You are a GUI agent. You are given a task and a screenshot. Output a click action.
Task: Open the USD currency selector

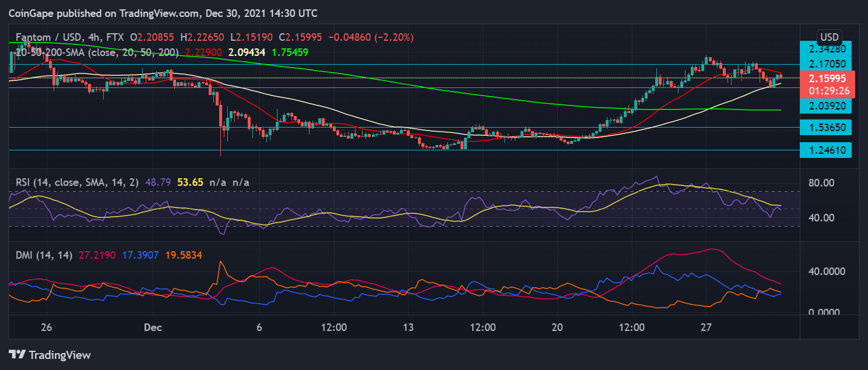pos(829,37)
